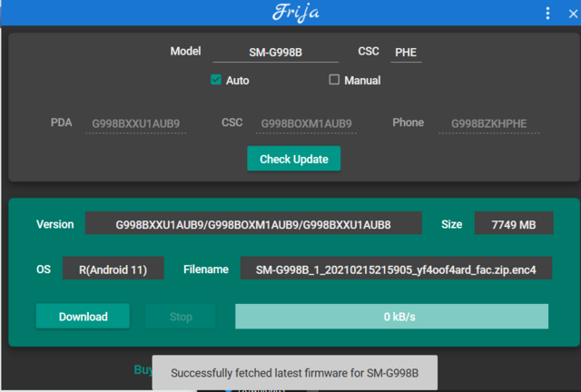Click the Check Update button

(294, 159)
